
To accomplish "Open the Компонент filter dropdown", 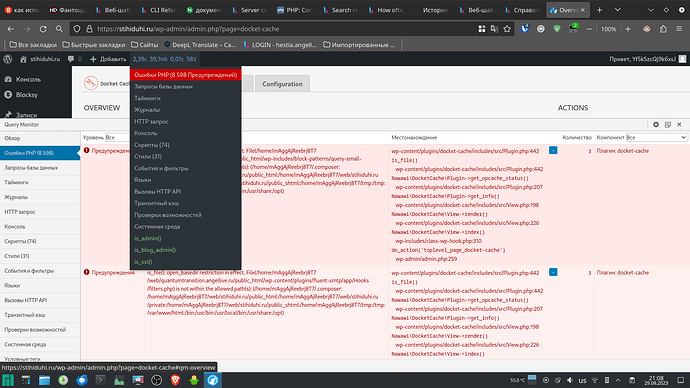I will coord(656,138).
